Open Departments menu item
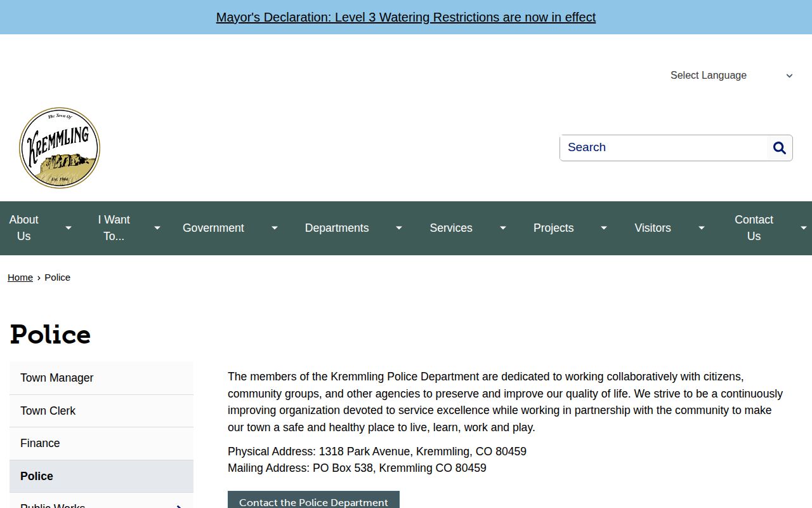 pyautogui.click(x=337, y=228)
